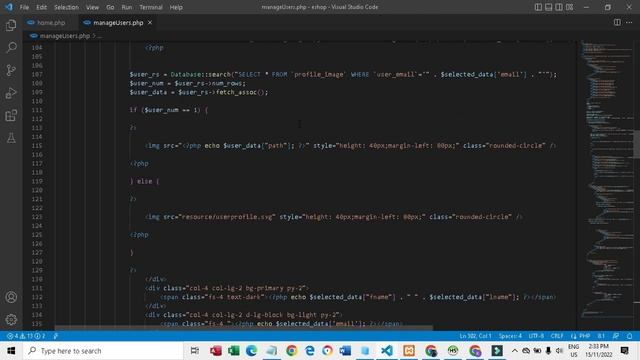Image resolution: width=640 pixels, height=360 pixels.
Task: Click the code minimap
Action: point(607,180)
